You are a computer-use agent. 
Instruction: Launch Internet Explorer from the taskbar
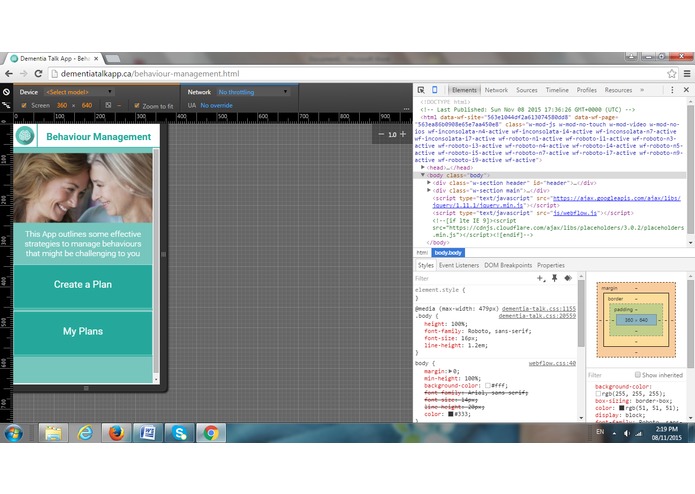click(x=85, y=433)
